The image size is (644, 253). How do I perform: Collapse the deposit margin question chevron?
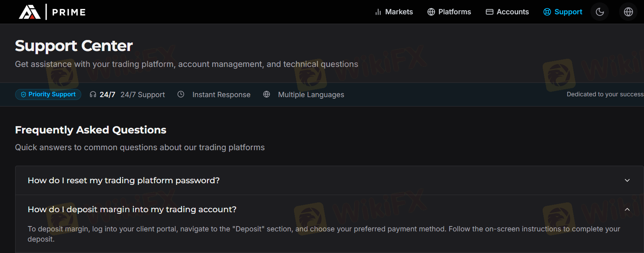[x=627, y=209]
